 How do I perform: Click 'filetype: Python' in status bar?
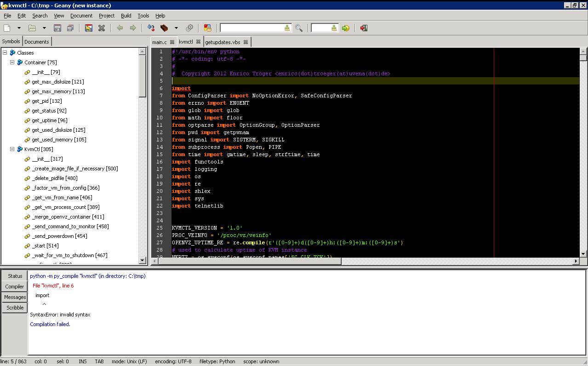(x=217, y=361)
